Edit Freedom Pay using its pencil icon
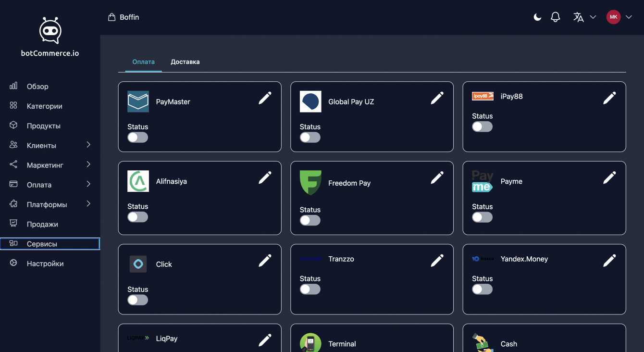This screenshot has width=644, height=352. 437,178
